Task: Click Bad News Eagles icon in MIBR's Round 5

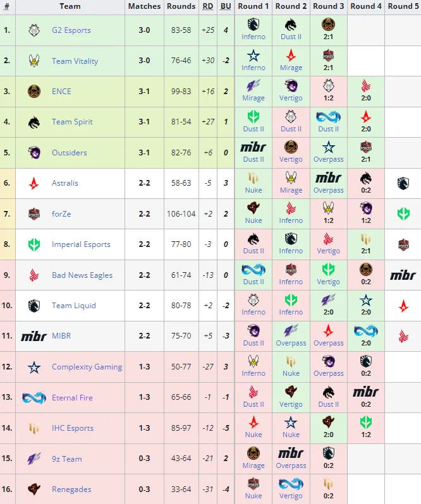Action: click(403, 336)
